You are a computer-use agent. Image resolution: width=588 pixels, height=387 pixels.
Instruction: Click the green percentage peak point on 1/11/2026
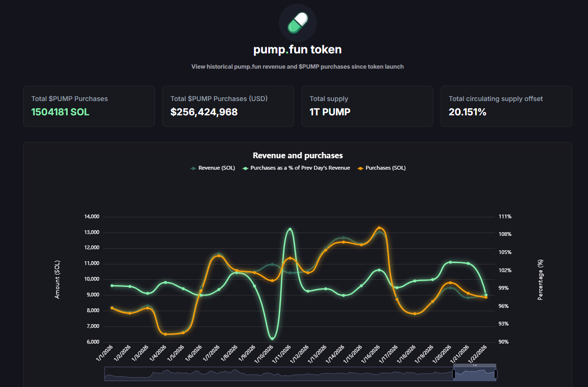pyautogui.click(x=290, y=230)
